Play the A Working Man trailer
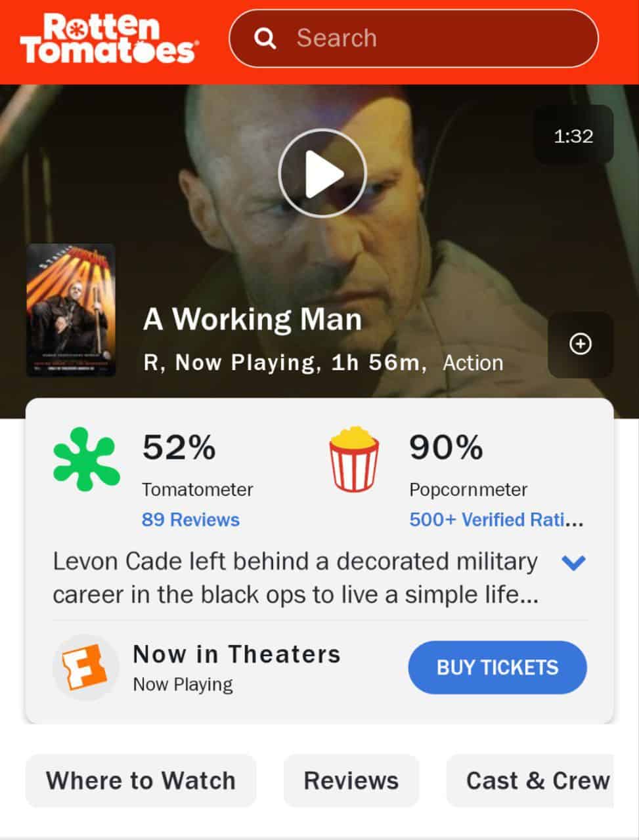 coord(322,173)
